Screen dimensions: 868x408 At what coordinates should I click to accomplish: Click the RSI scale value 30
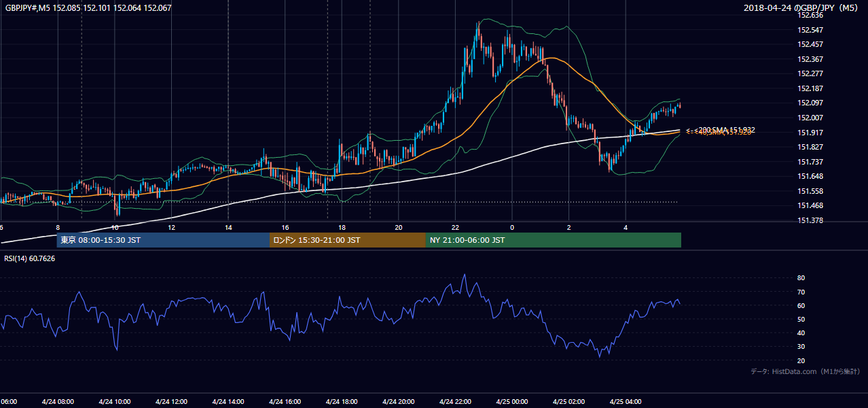pyautogui.click(x=801, y=347)
